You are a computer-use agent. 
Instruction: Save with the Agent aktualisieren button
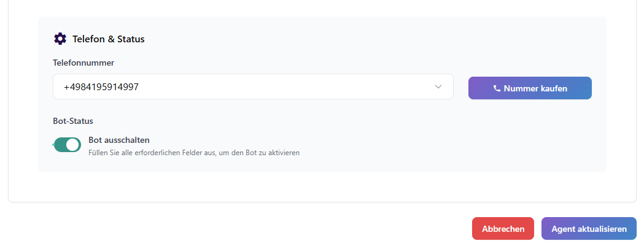[x=589, y=229]
